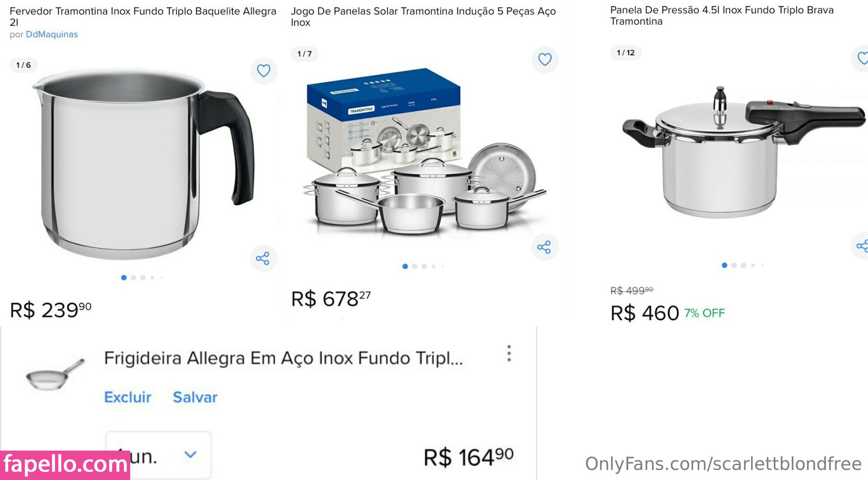Share the pressure cooker listing
This screenshot has height=480, width=868.
[x=862, y=246]
